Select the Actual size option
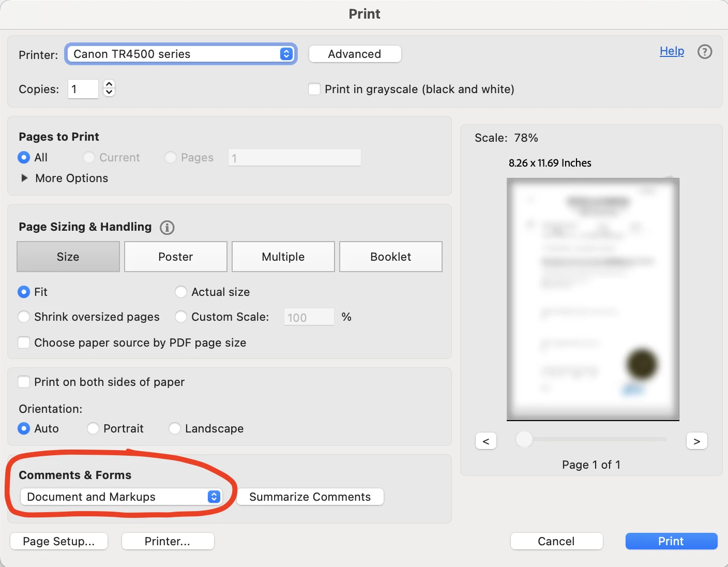 pyautogui.click(x=181, y=292)
